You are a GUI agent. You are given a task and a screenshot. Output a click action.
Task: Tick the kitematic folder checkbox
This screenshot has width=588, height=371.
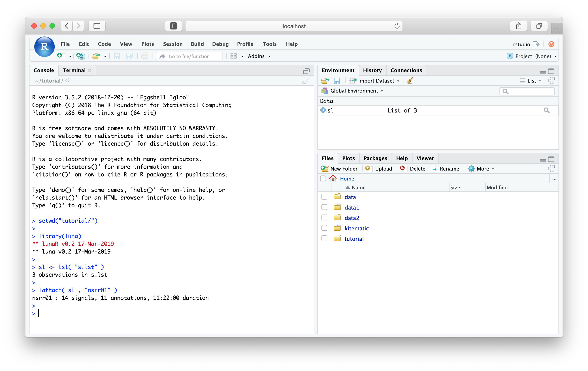(x=324, y=228)
